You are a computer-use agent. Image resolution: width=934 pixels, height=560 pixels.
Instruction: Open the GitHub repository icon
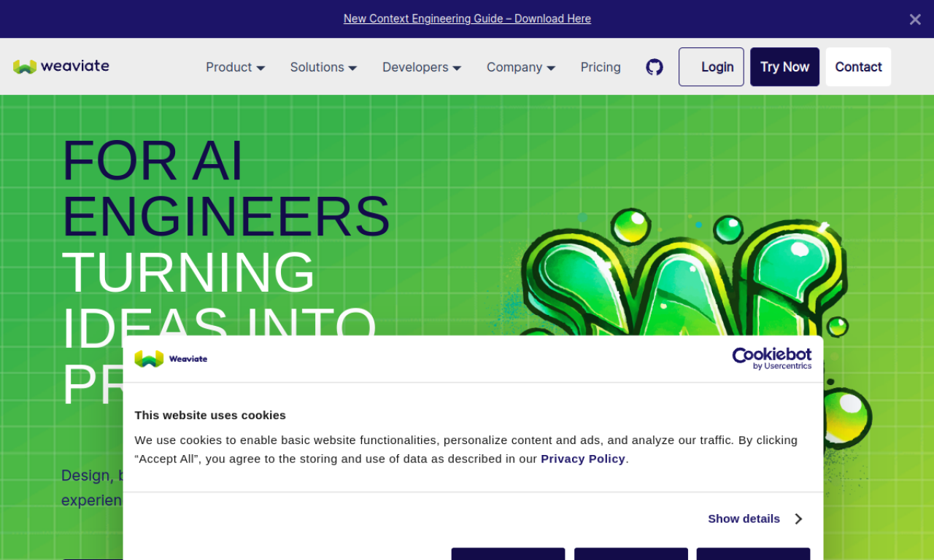click(x=655, y=67)
